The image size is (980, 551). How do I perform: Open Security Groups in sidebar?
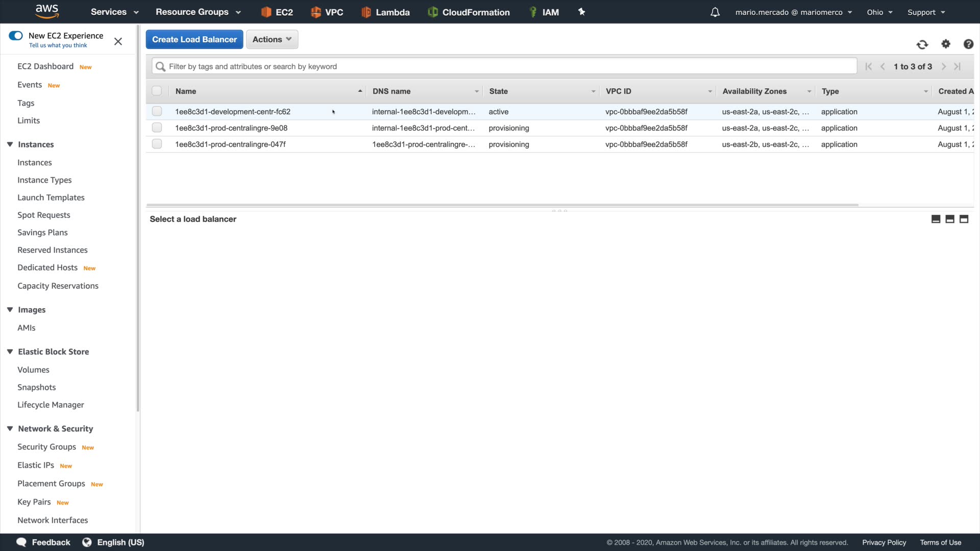click(x=46, y=447)
